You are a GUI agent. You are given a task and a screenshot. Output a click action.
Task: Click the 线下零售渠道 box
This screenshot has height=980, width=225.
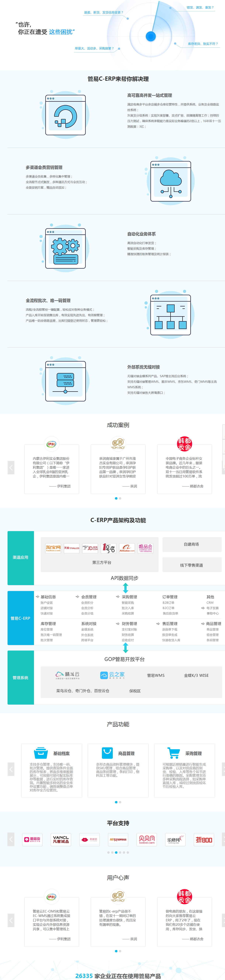pos(192,565)
